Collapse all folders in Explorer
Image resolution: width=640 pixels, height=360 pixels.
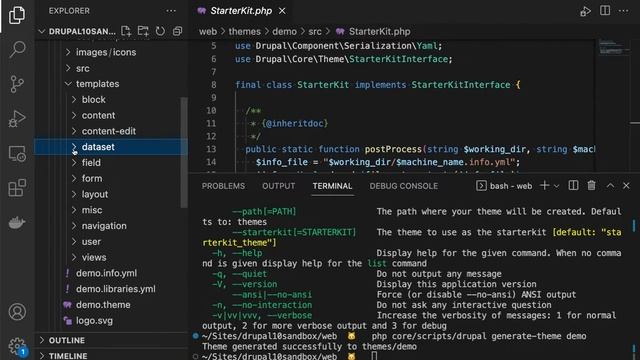[x=177, y=31]
